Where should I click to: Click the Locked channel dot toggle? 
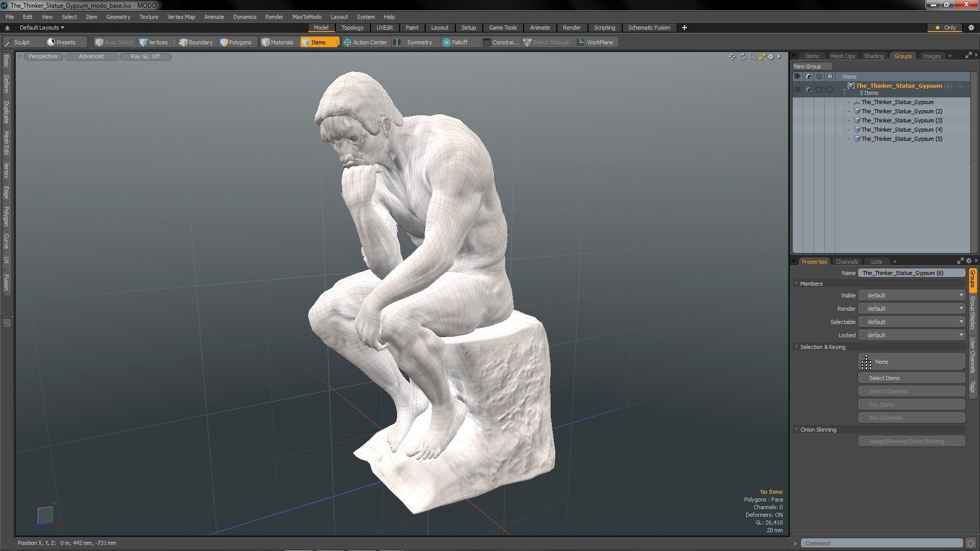point(862,335)
